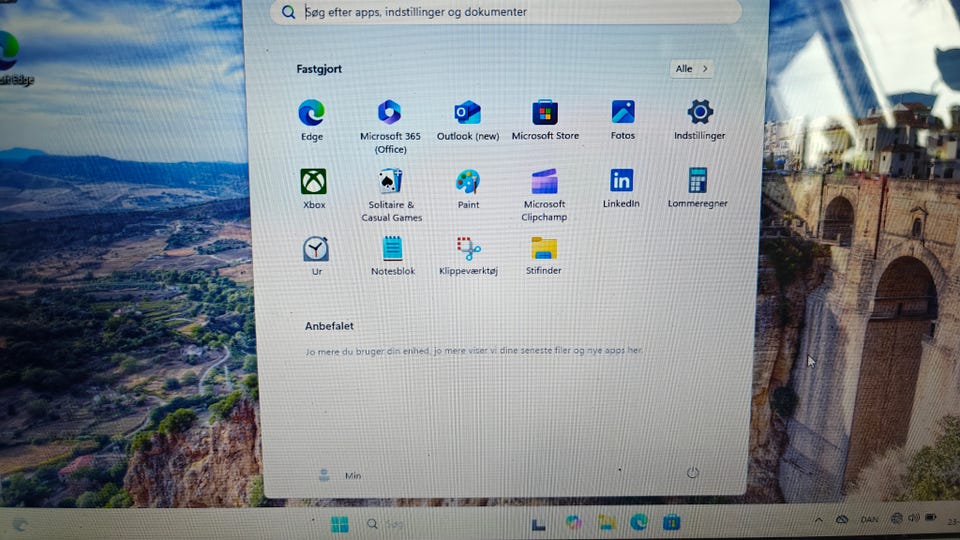Open network icon in system tray
This screenshot has width=960, height=540.
point(896,518)
